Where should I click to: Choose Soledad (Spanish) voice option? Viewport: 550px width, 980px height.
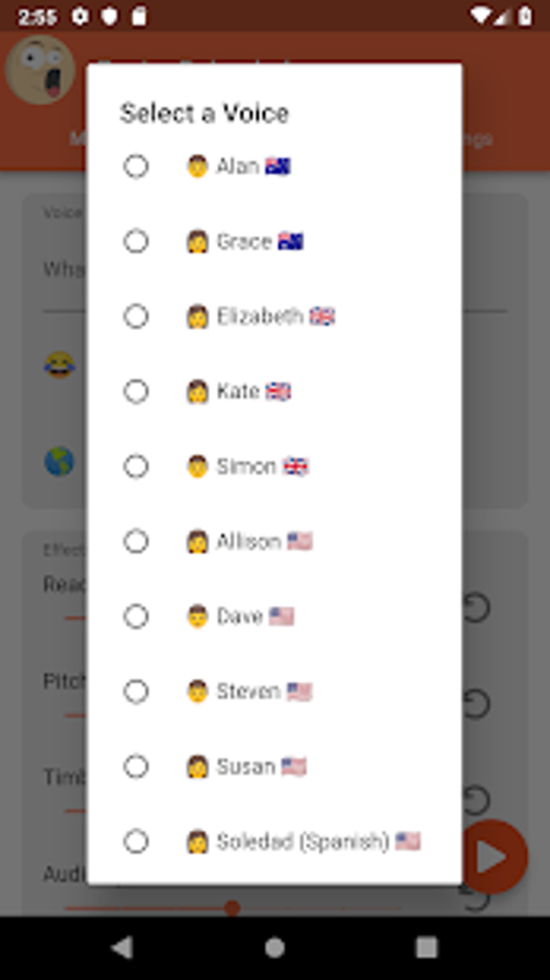pos(136,841)
